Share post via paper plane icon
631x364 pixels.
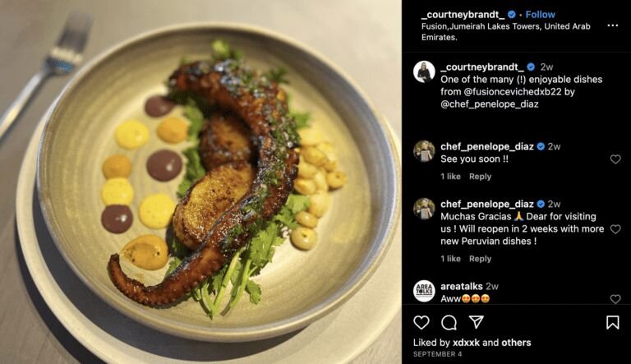(x=476, y=322)
